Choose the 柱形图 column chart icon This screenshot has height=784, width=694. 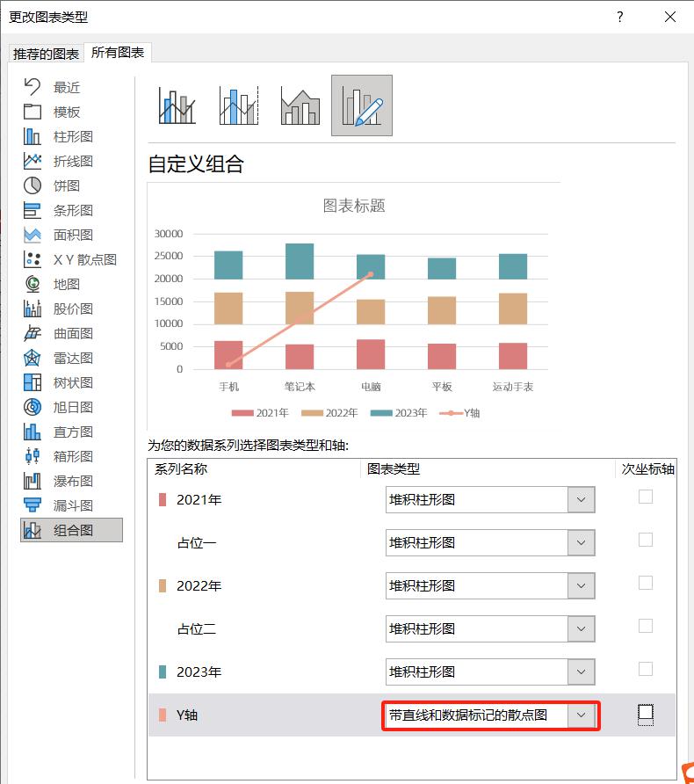point(33,136)
